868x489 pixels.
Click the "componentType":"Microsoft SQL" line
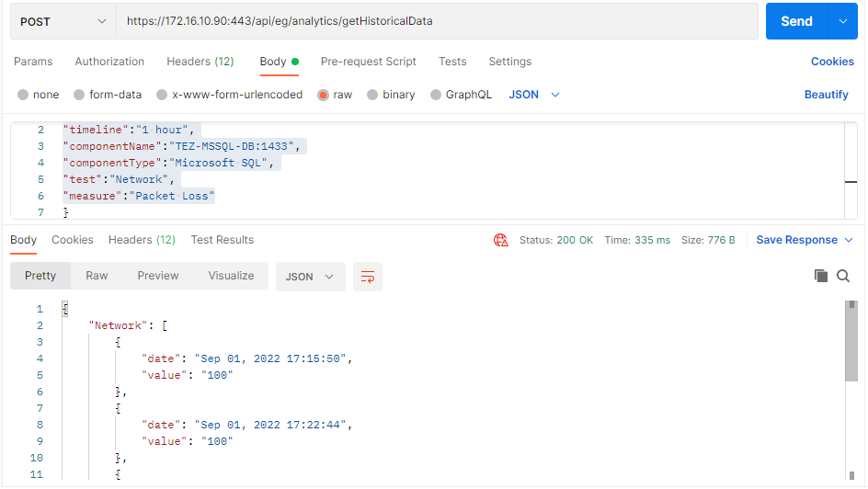(168, 163)
